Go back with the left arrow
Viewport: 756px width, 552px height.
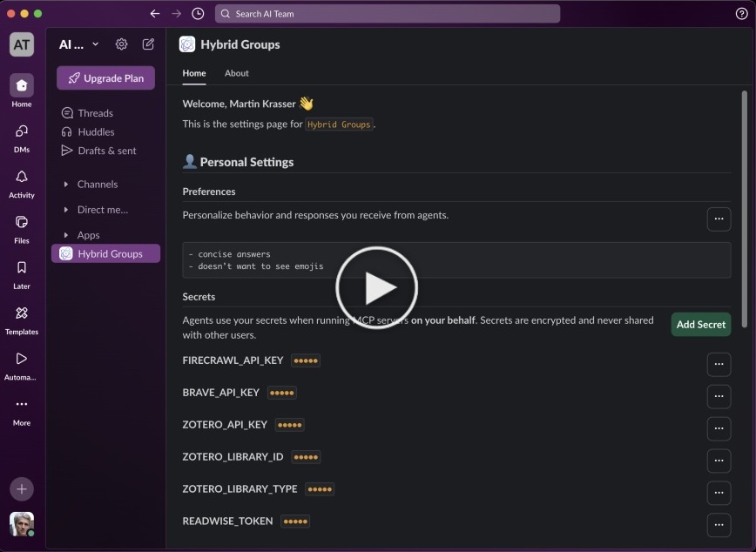(x=155, y=14)
